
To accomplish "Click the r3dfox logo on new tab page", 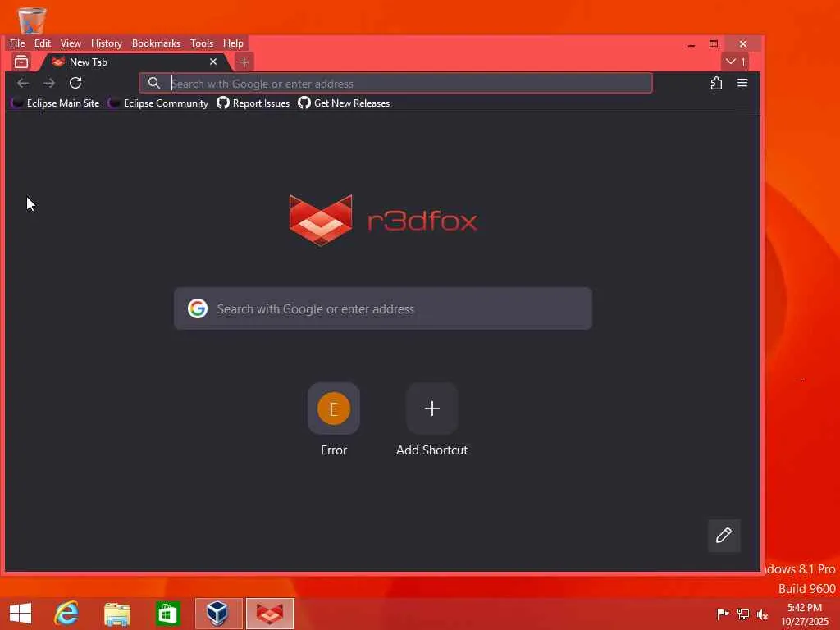I will [383, 220].
